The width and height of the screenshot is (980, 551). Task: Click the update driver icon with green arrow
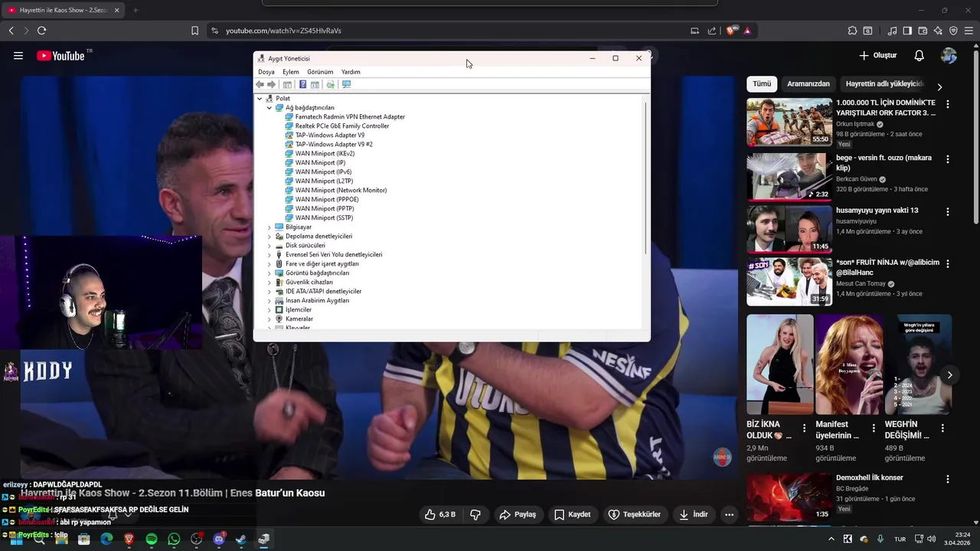330,84
